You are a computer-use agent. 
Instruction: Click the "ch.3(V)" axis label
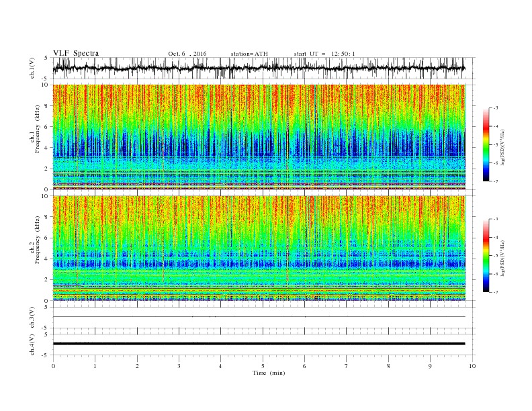point(32,318)
